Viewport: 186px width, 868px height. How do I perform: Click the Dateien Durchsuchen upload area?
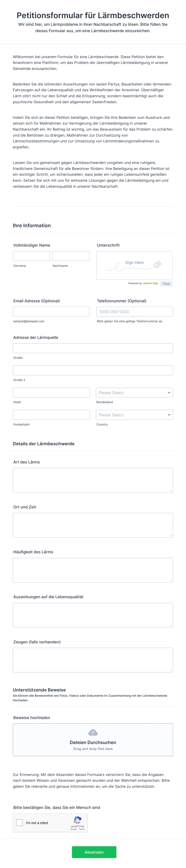pyautogui.click(x=93, y=740)
